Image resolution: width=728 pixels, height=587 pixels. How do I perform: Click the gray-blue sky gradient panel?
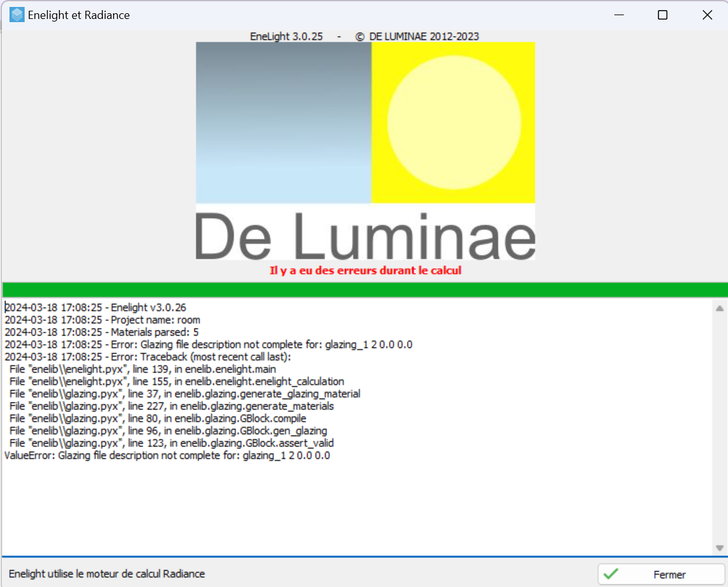tap(283, 123)
